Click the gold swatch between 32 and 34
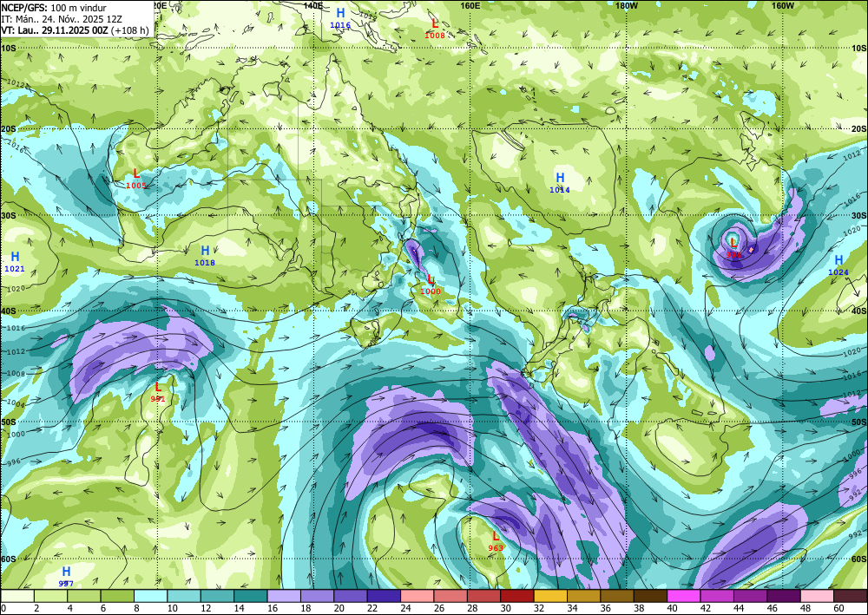The width and height of the screenshot is (868, 615). pyautogui.click(x=550, y=596)
